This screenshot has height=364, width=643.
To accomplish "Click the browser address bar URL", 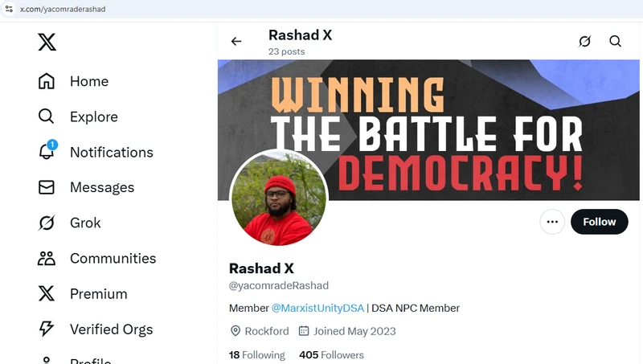I will click(63, 9).
